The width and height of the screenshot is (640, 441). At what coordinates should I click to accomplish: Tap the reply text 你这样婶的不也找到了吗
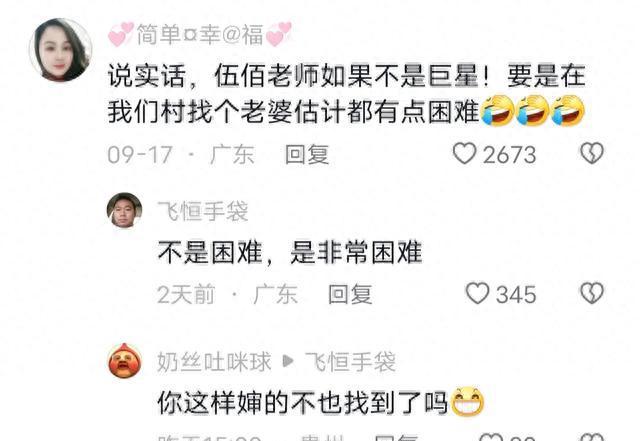pyautogui.click(x=321, y=402)
